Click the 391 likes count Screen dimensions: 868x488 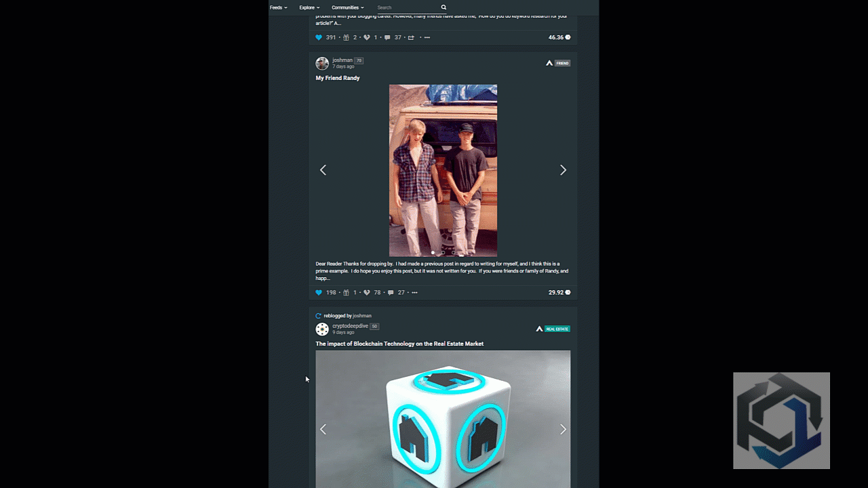coord(331,37)
